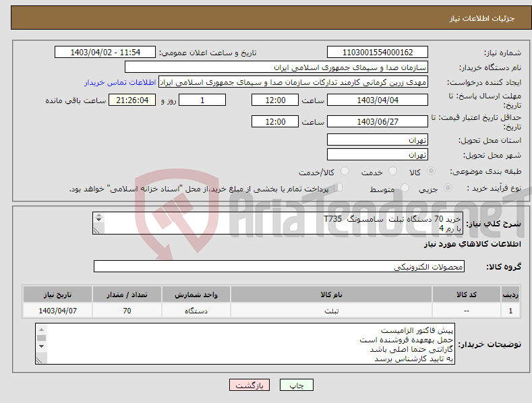
Task: Click the بازگشت (back) button
Action: point(249,385)
